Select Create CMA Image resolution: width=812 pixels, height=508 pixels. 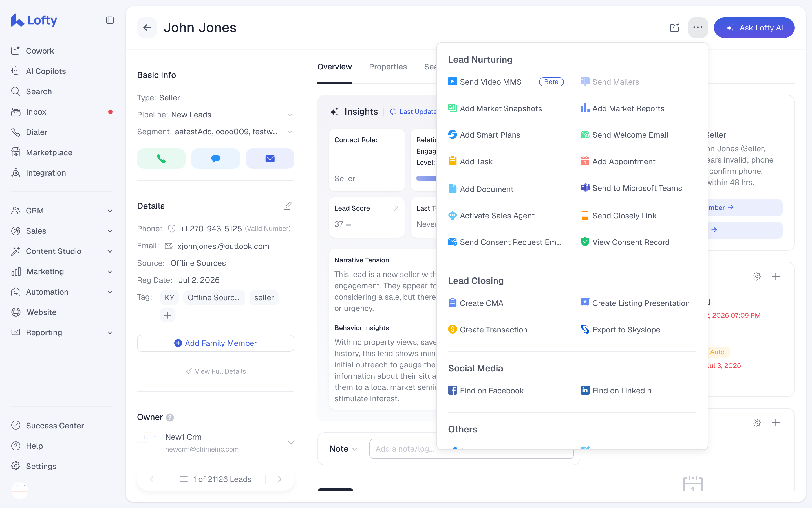pos(476,303)
